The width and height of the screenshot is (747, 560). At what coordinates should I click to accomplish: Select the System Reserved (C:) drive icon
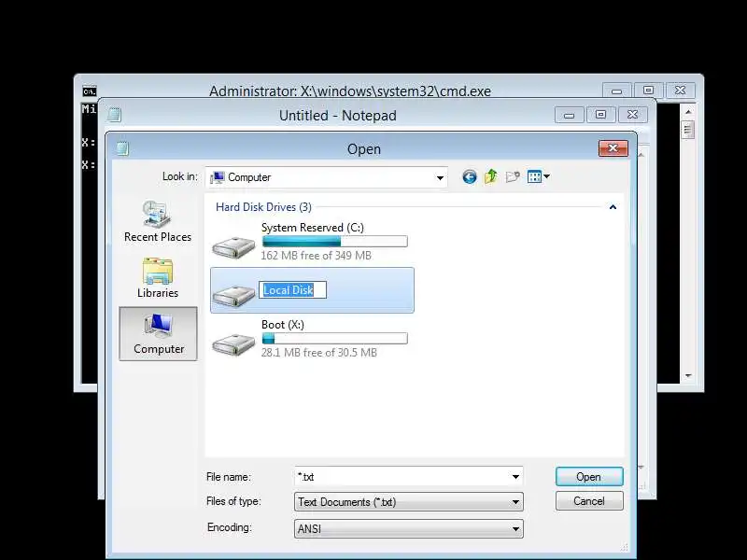click(x=233, y=246)
